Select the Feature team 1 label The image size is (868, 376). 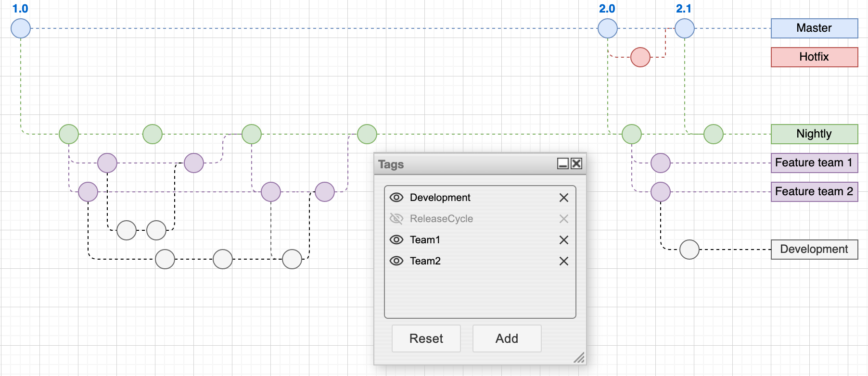tap(814, 163)
